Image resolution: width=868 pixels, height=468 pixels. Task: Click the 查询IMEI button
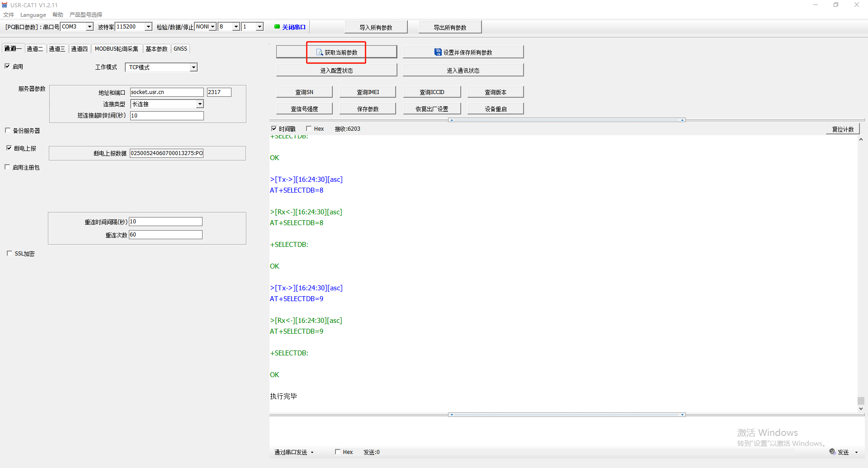[x=368, y=92]
